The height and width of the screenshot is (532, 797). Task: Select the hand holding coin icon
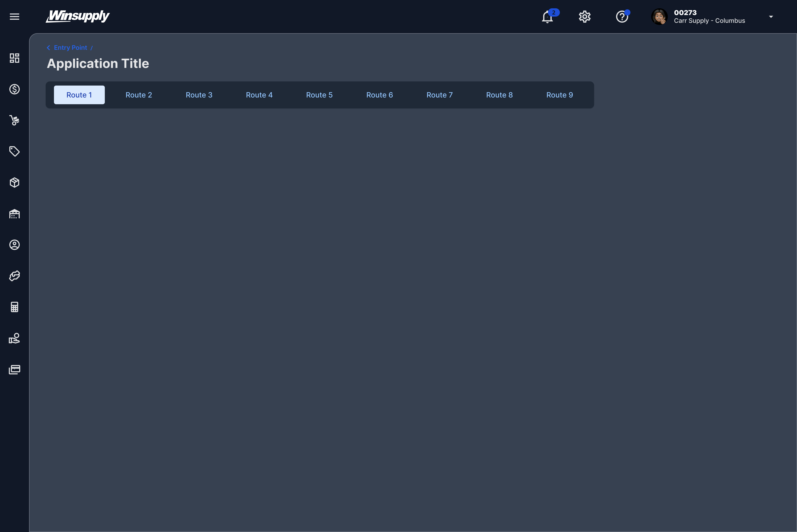point(14,338)
